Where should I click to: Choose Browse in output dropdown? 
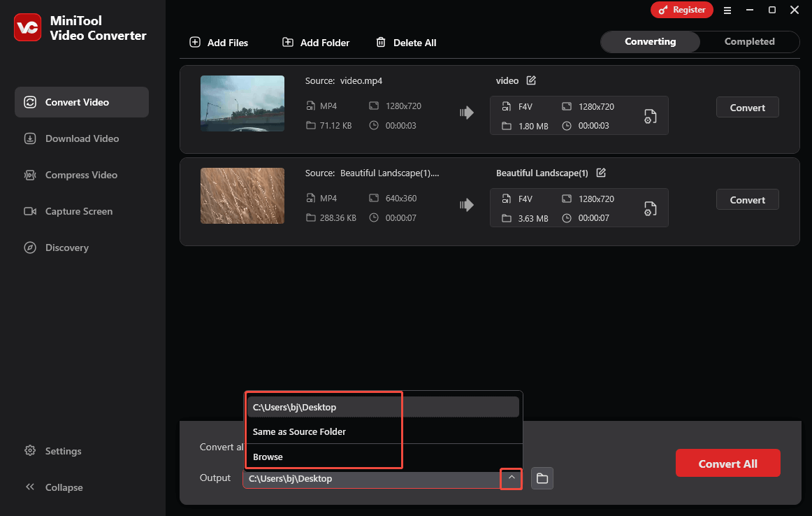pos(383,457)
